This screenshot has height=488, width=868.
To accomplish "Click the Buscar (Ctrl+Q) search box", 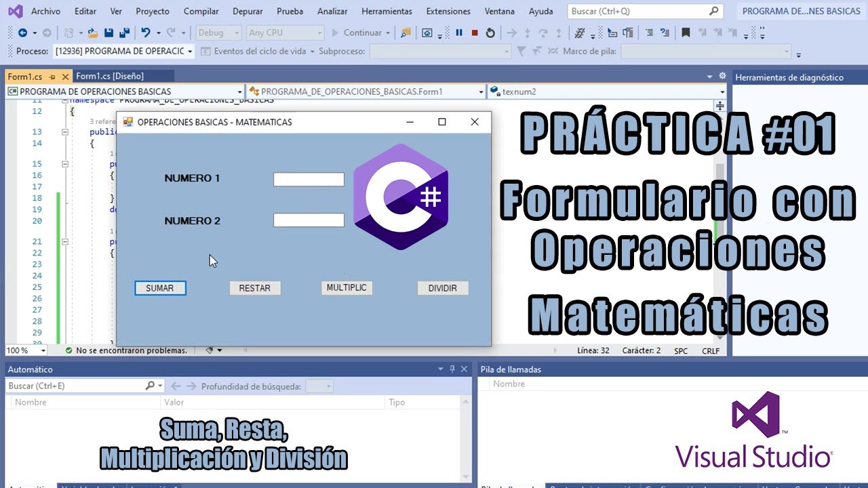I will click(x=645, y=11).
